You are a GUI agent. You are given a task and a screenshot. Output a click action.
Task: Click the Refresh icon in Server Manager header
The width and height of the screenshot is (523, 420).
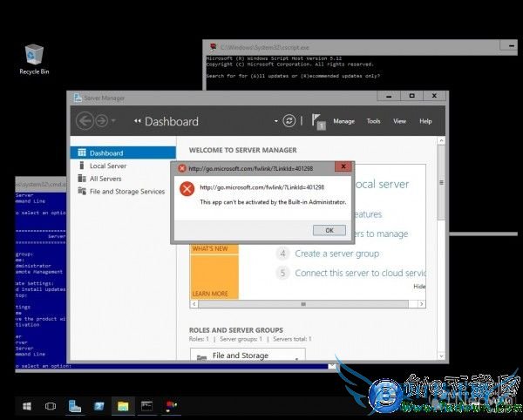290,121
